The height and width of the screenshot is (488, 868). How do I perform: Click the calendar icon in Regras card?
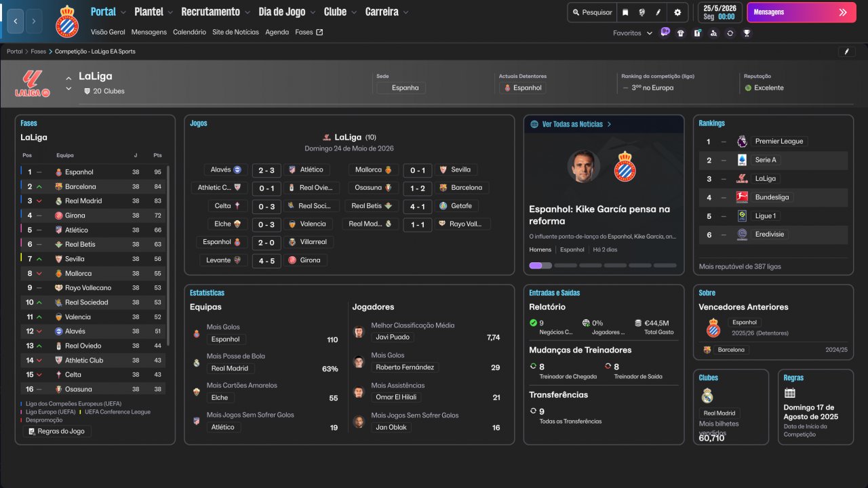pyautogui.click(x=789, y=393)
